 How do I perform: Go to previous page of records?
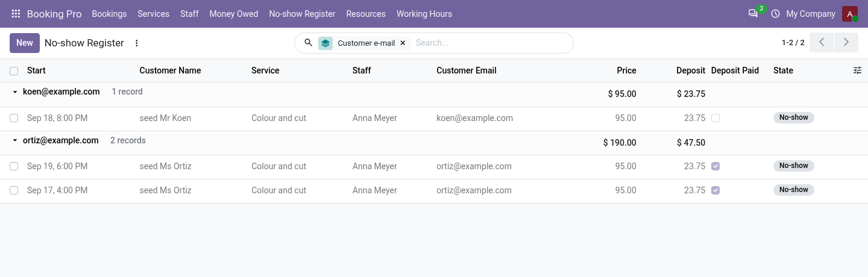(822, 42)
